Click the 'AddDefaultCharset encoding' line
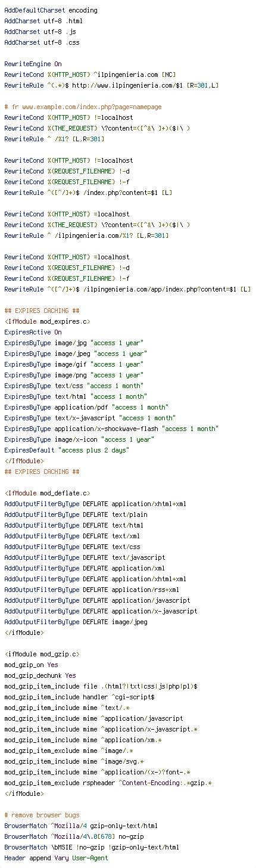Viewport: 256px width, 868px height. [51, 11]
